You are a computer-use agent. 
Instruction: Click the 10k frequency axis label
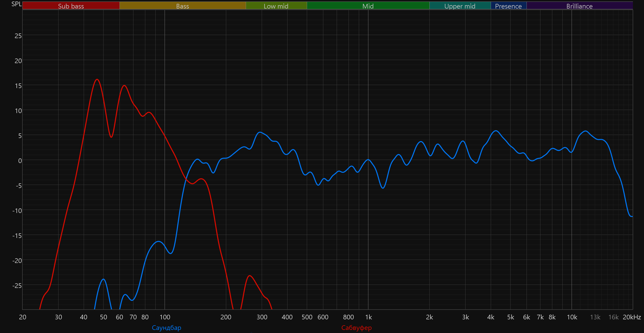(x=572, y=317)
